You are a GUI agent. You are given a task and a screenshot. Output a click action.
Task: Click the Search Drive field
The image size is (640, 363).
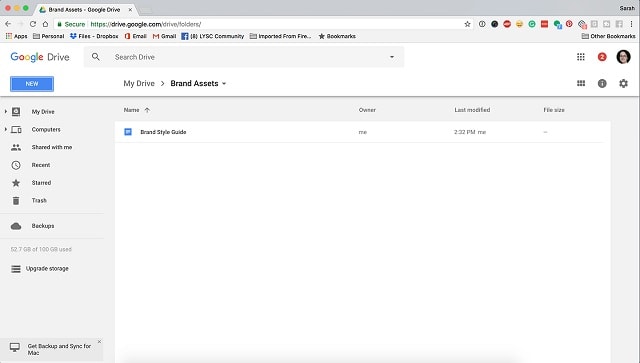point(244,57)
